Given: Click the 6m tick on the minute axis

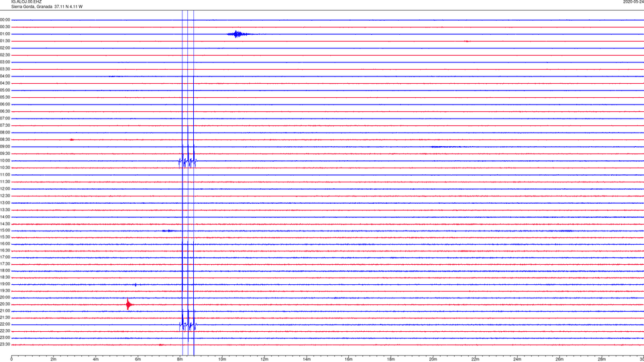Looking at the screenshot, I should coord(138,359).
